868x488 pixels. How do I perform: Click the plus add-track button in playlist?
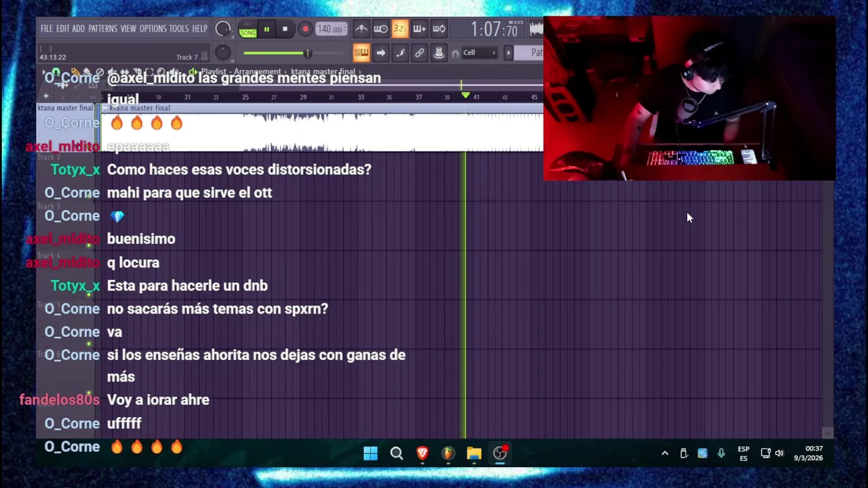tap(46, 97)
